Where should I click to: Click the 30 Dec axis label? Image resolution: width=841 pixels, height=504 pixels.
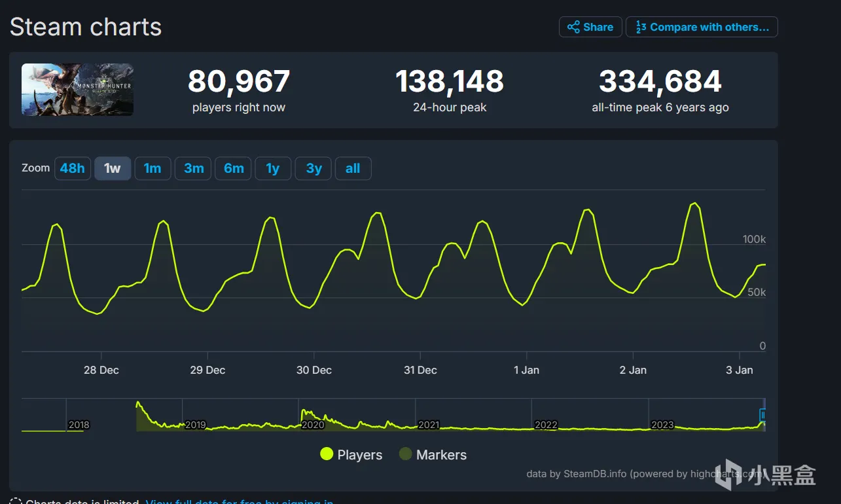point(314,370)
